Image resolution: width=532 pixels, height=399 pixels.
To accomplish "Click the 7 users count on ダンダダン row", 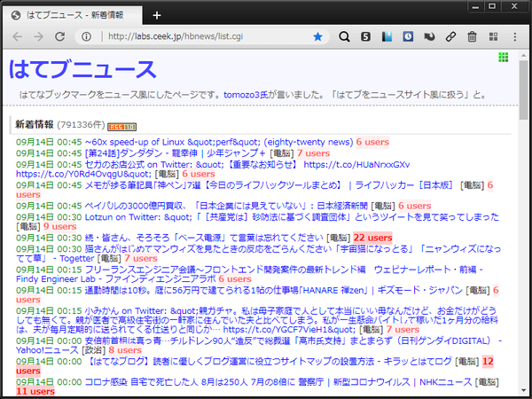I will (313, 153).
